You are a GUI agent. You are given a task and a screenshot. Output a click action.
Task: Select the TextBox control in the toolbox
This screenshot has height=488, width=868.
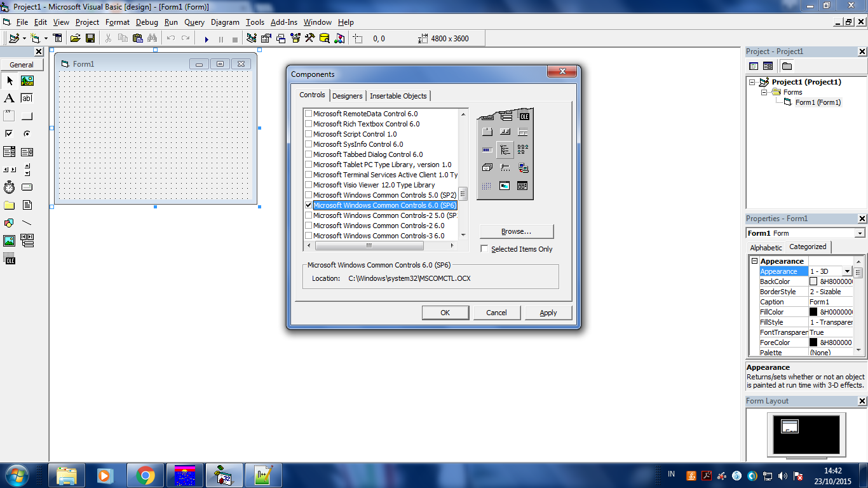pyautogui.click(x=26, y=98)
